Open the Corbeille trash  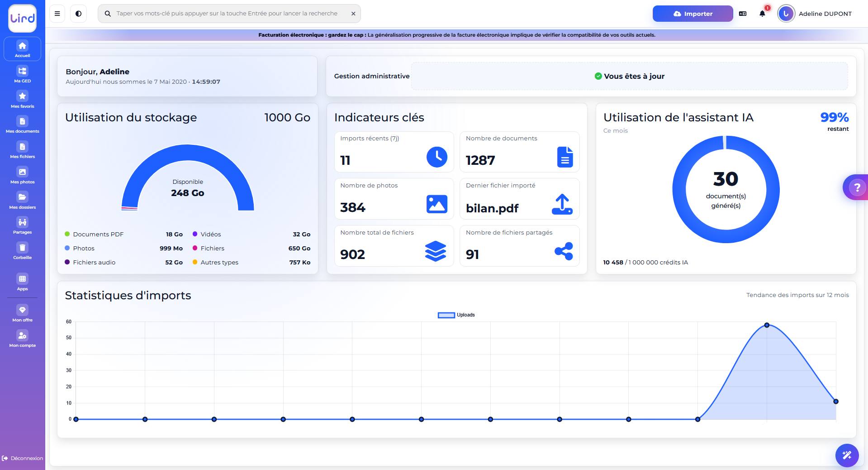[x=22, y=251]
